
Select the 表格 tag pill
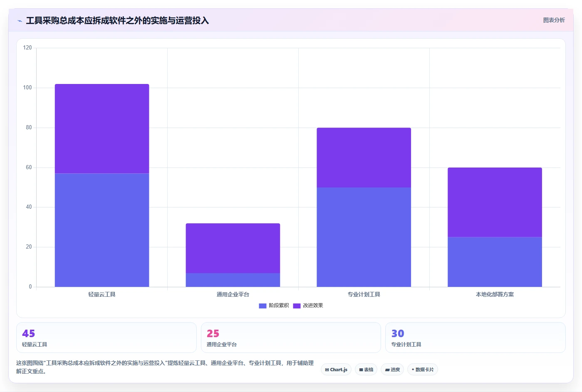(366, 370)
